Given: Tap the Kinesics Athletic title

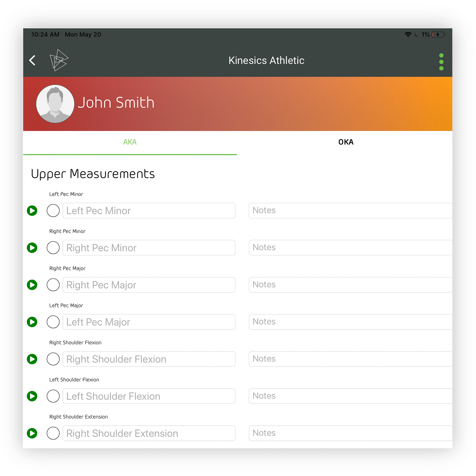Looking at the screenshot, I should [x=266, y=60].
